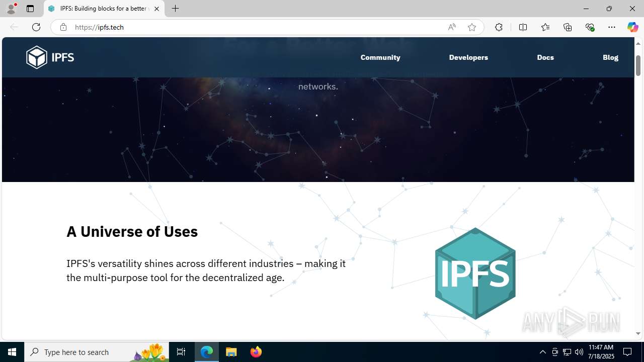
Task: Select the IPFS: Building blocks tab
Action: tap(104, 9)
